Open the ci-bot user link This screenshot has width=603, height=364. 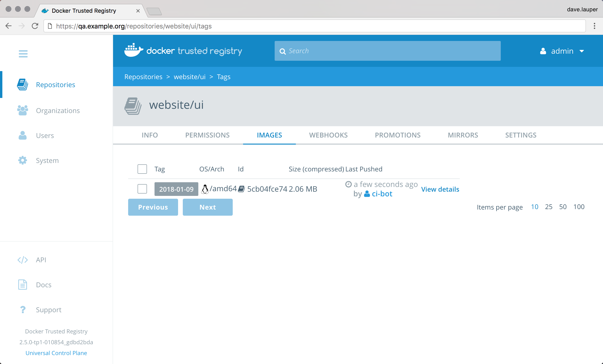click(x=382, y=194)
